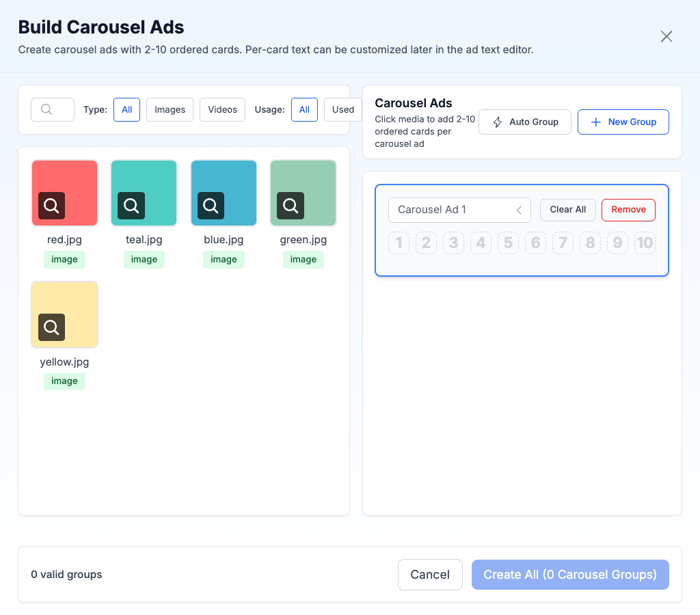Filter media type to Images
The height and width of the screenshot is (615, 700).
point(170,109)
